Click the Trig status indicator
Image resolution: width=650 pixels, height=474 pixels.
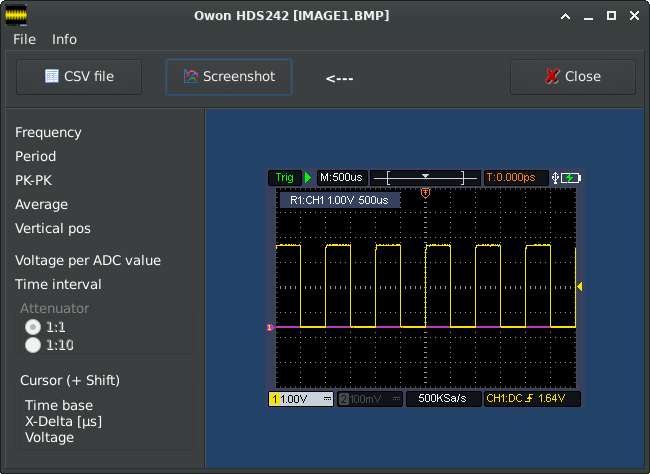click(285, 177)
